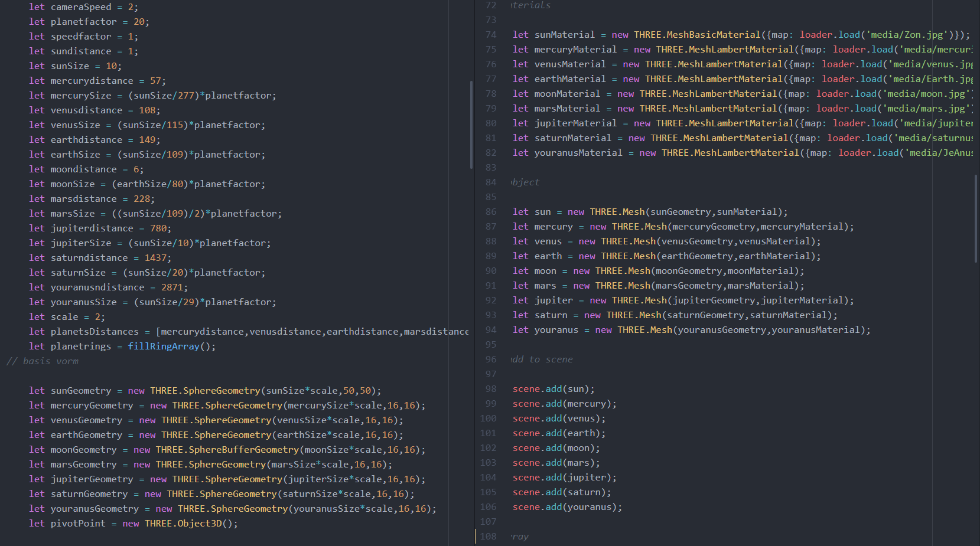Click the moonGeometry SphereBufferGeometry line
Viewport: 980px width, 546px height.
click(x=227, y=450)
